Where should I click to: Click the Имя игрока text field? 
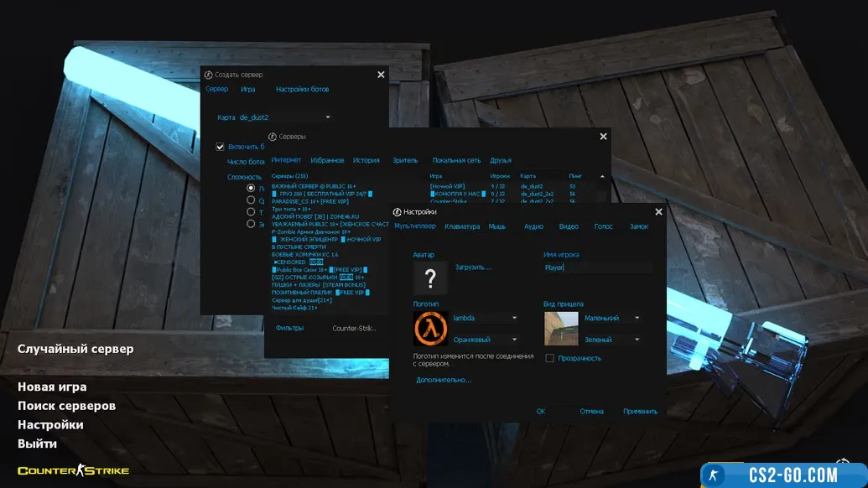pos(596,267)
